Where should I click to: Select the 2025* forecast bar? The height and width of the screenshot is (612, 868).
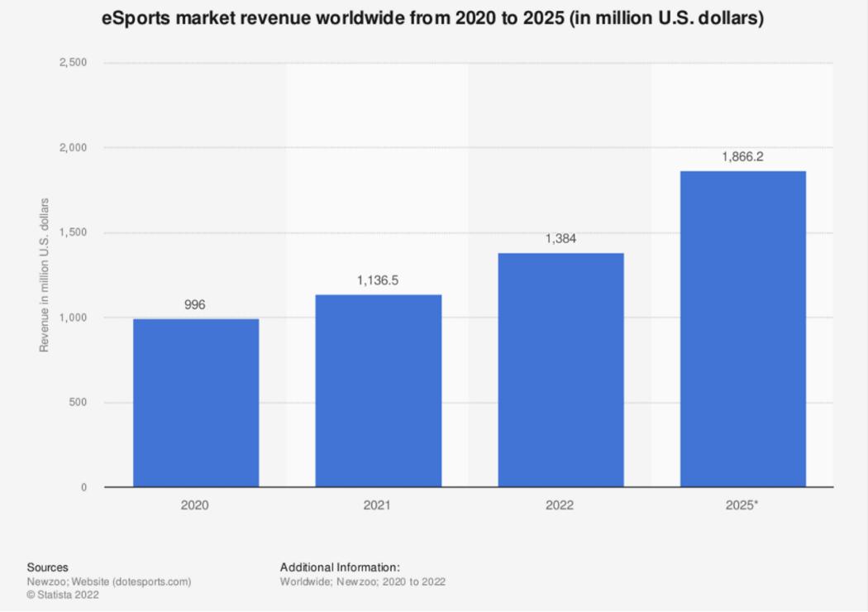(742, 328)
